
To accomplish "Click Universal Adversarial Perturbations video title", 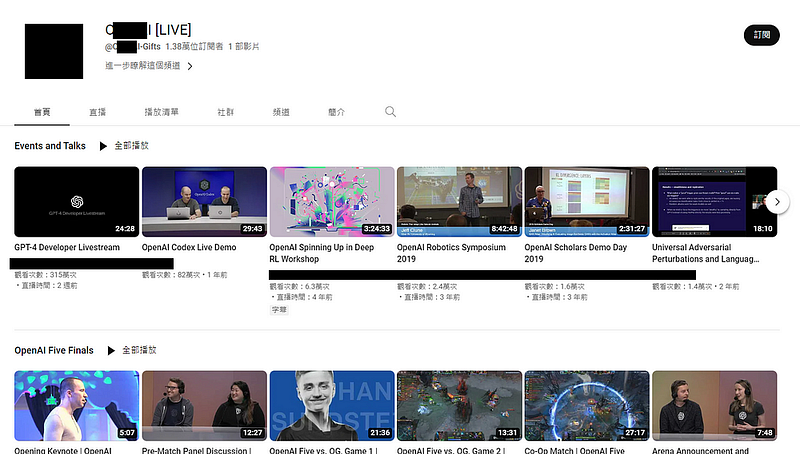I will (x=706, y=253).
